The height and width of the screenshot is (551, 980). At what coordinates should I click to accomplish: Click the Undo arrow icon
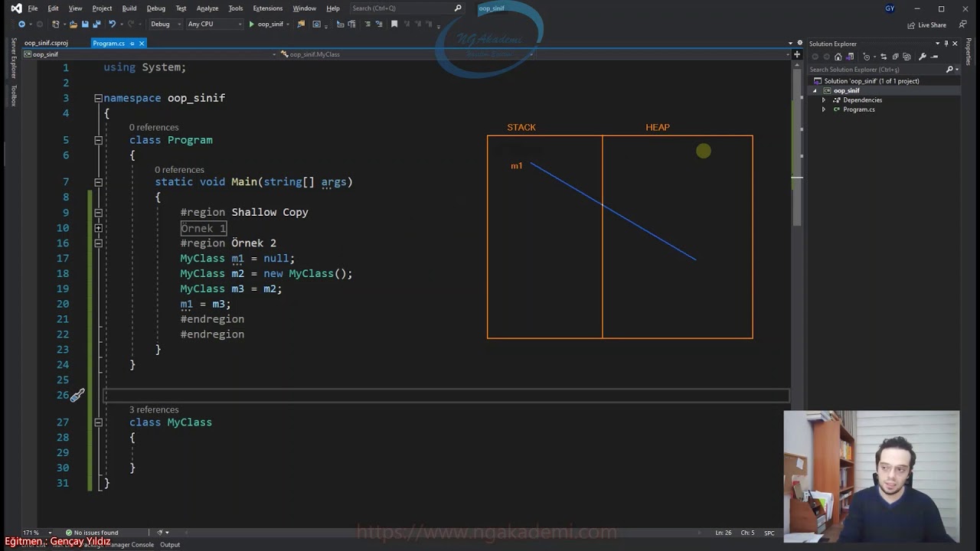(x=112, y=24)
